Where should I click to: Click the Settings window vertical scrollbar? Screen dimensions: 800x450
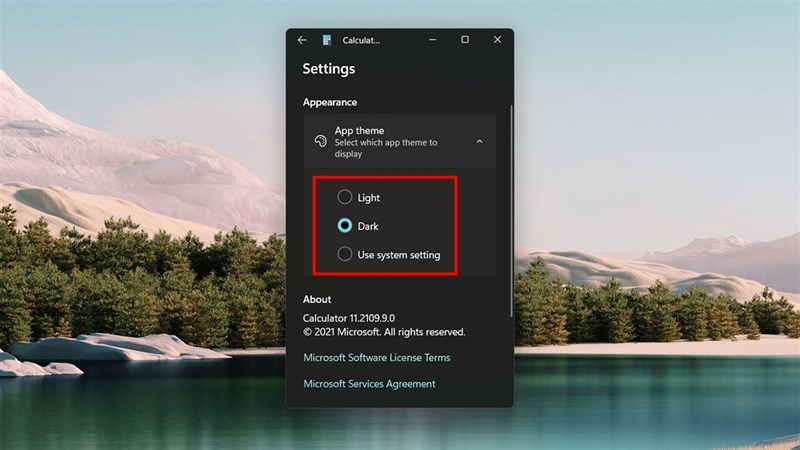tap(511, 211)
